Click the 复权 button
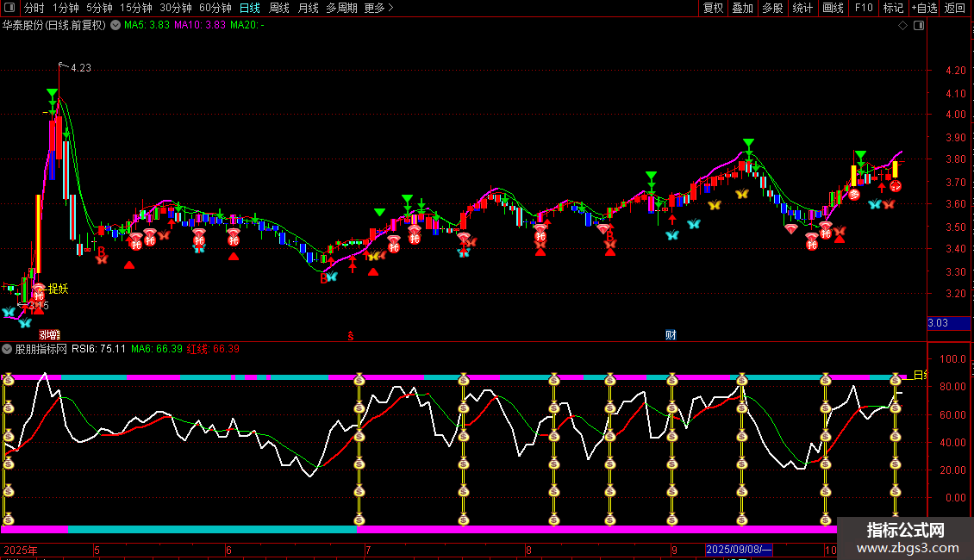Screen dimensions: 974x560 point(713,8)
